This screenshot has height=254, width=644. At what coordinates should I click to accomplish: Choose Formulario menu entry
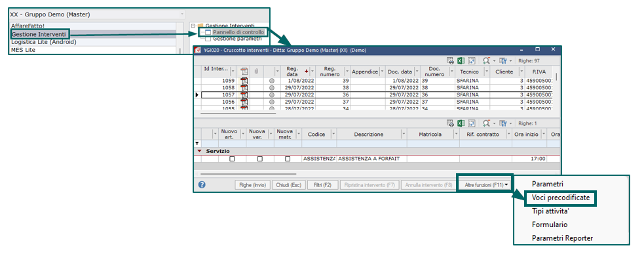[x=550, y=224]
